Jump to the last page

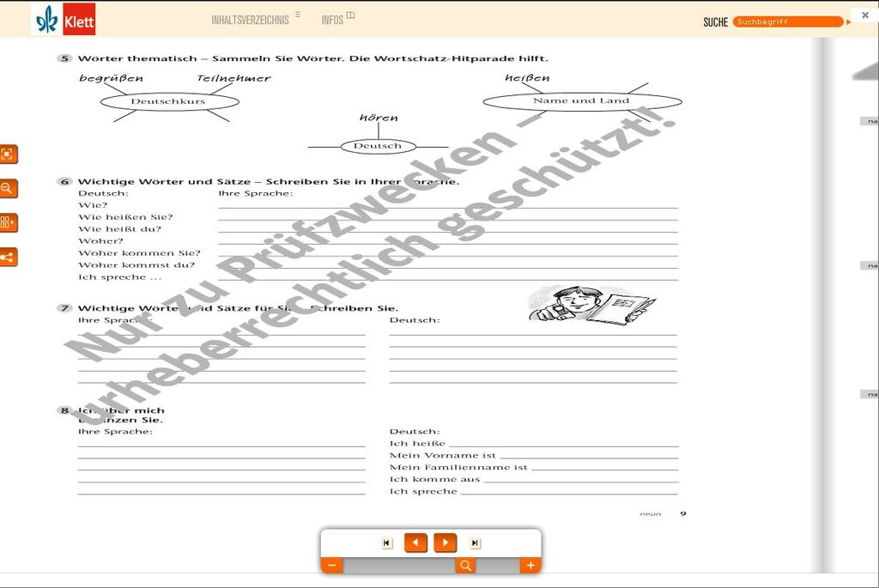475,543
